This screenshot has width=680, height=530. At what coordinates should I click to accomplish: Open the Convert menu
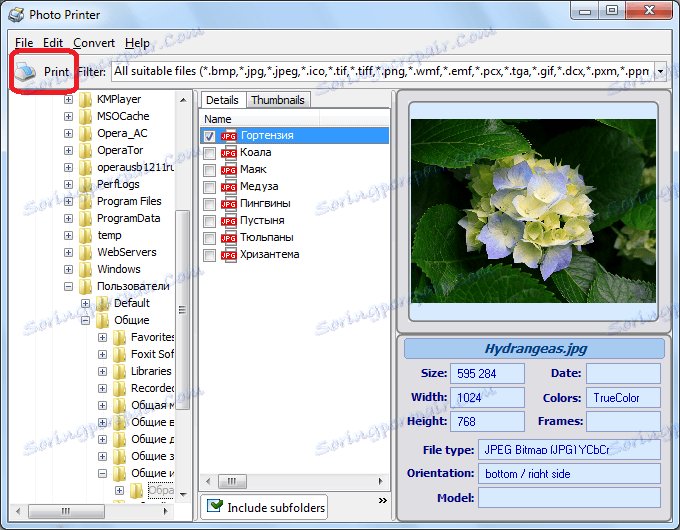93,43
